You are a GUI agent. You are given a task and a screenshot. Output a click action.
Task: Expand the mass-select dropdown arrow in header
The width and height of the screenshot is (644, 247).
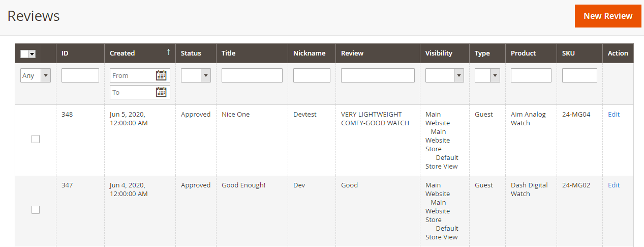[32, 53]
